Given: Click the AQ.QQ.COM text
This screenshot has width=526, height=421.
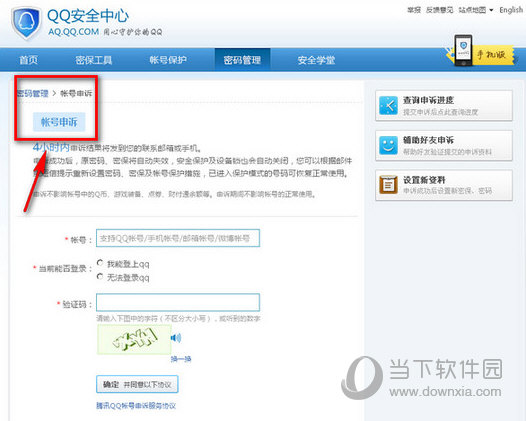Looking at the screenshot, I should click(73, 32).
